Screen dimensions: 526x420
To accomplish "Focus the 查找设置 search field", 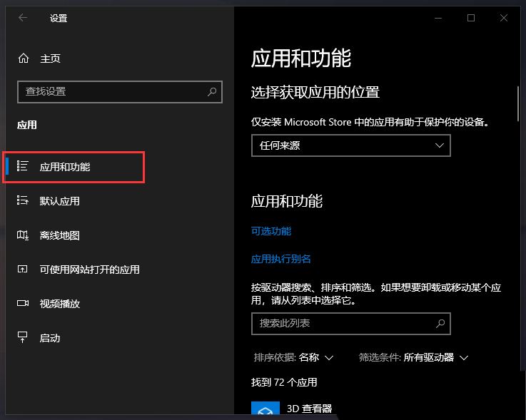I will tap(111, 92).
